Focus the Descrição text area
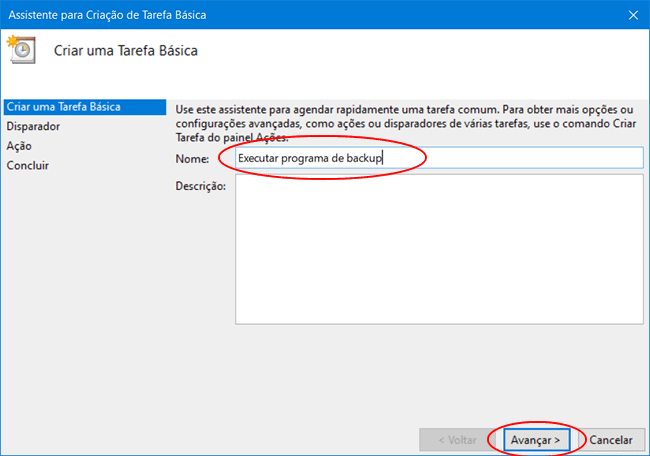This screenshot has height=456, width=650. click(x=438, y=250)
